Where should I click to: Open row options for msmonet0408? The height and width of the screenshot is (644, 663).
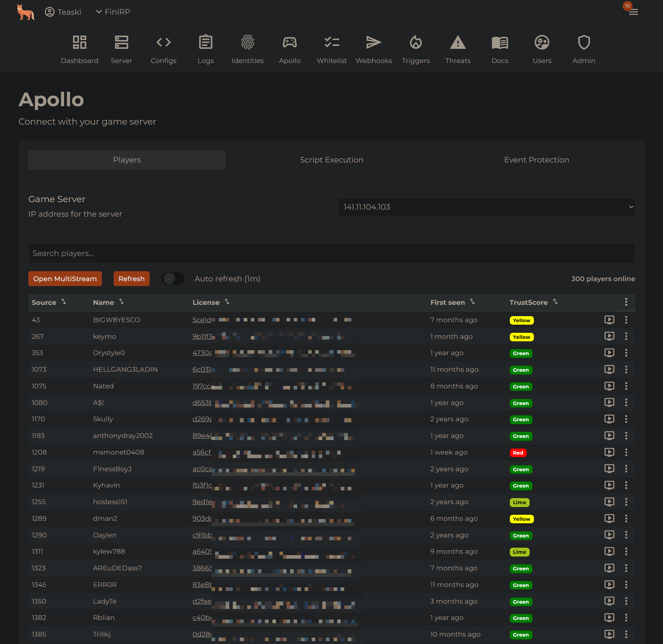(626, 452)
